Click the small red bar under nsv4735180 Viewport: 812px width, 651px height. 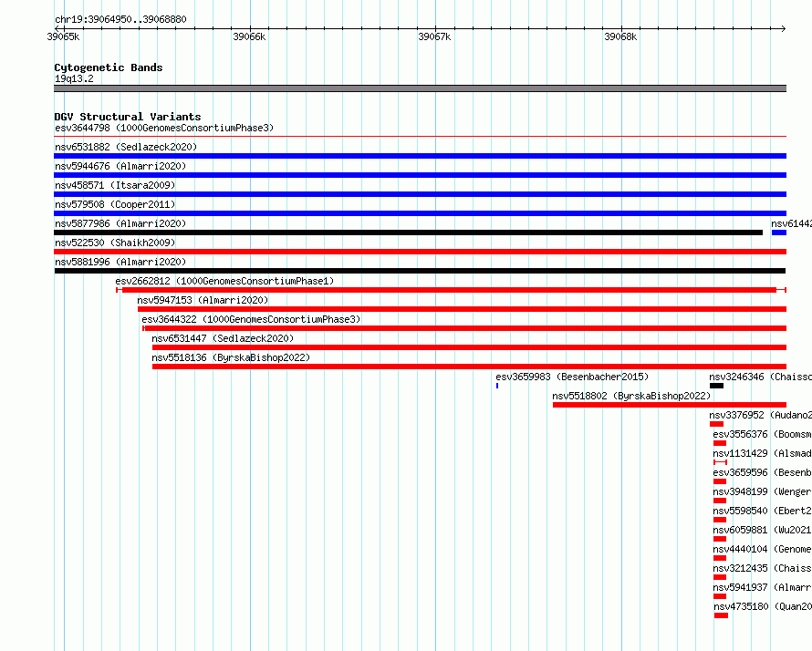point(721,615)
